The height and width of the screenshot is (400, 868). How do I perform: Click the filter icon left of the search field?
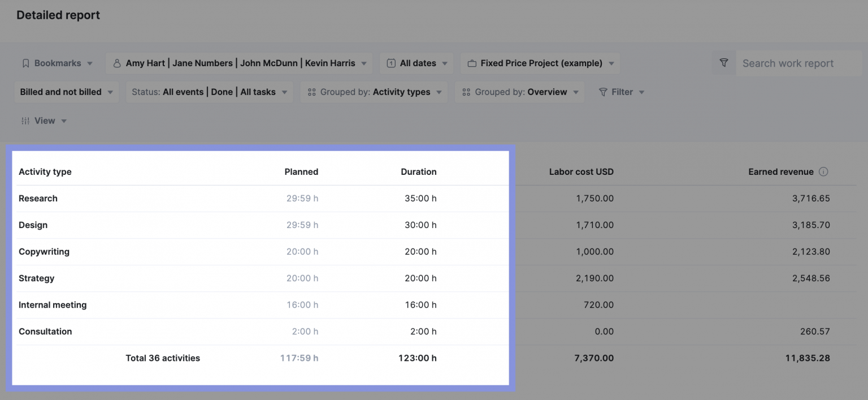pos(724,63)
